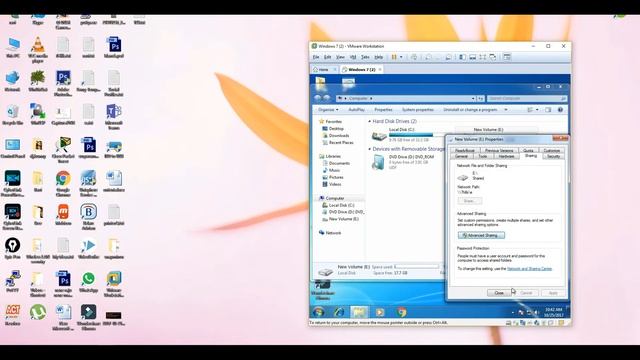Click VMware full screen mode icon
The image size is (640, 360).
pos(482,57)
